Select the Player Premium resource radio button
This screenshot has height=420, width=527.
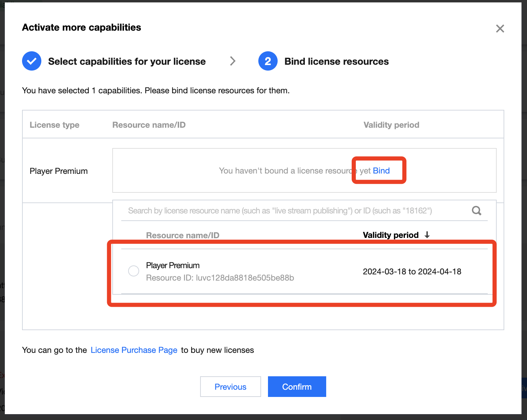[134, 271]
